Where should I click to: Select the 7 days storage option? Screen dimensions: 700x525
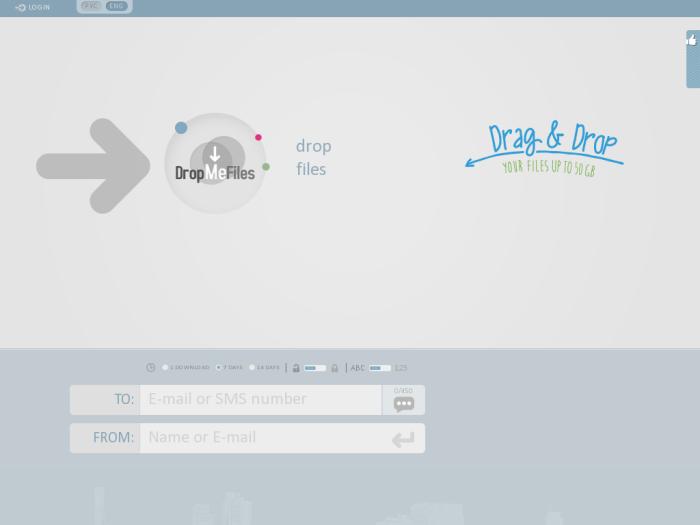point(229,367)
